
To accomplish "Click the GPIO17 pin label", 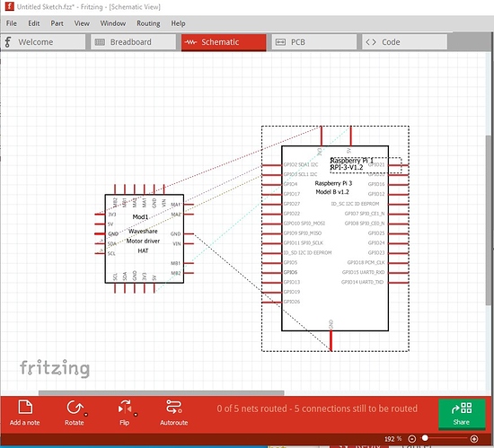I will 292,194.
